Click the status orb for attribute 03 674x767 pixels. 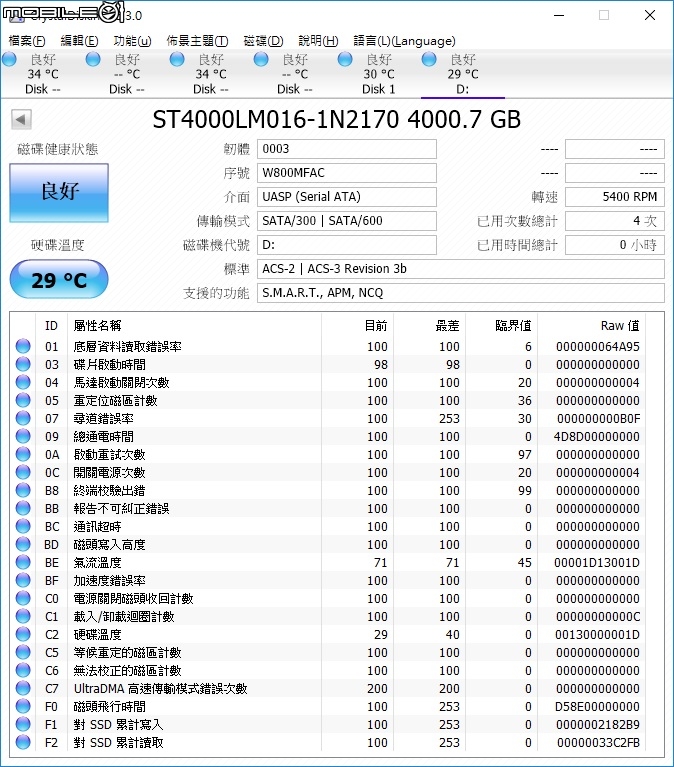coord(23,364)
